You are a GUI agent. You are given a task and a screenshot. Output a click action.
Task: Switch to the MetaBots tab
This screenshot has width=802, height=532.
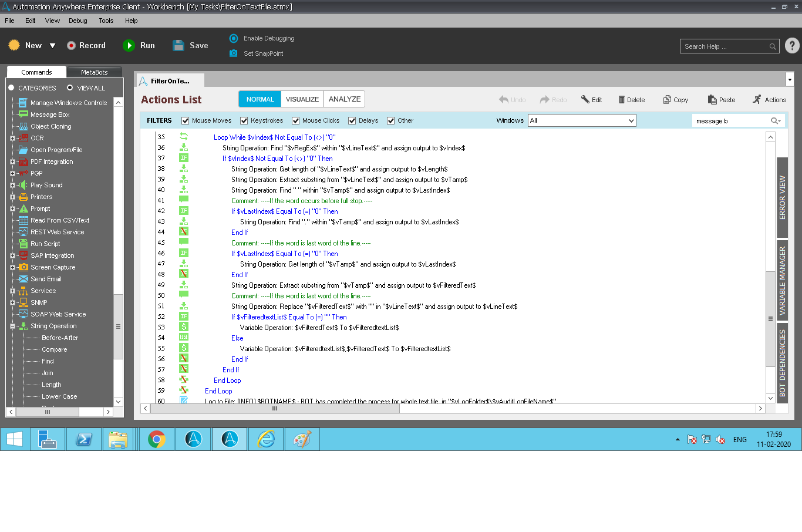coord(94,72)
